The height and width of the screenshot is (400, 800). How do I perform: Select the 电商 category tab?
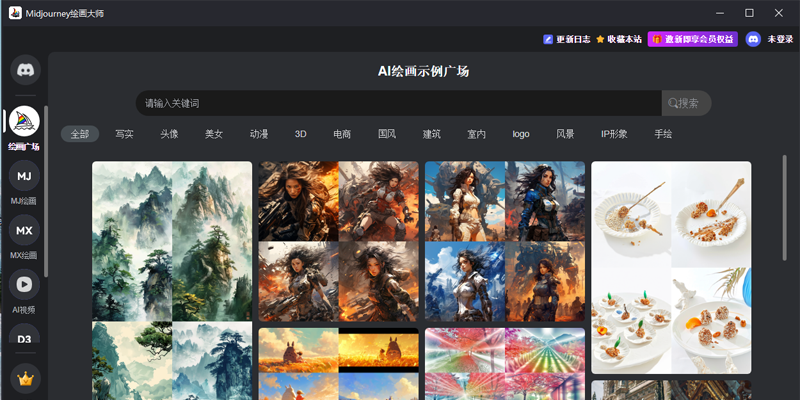(x=342, y=134)
